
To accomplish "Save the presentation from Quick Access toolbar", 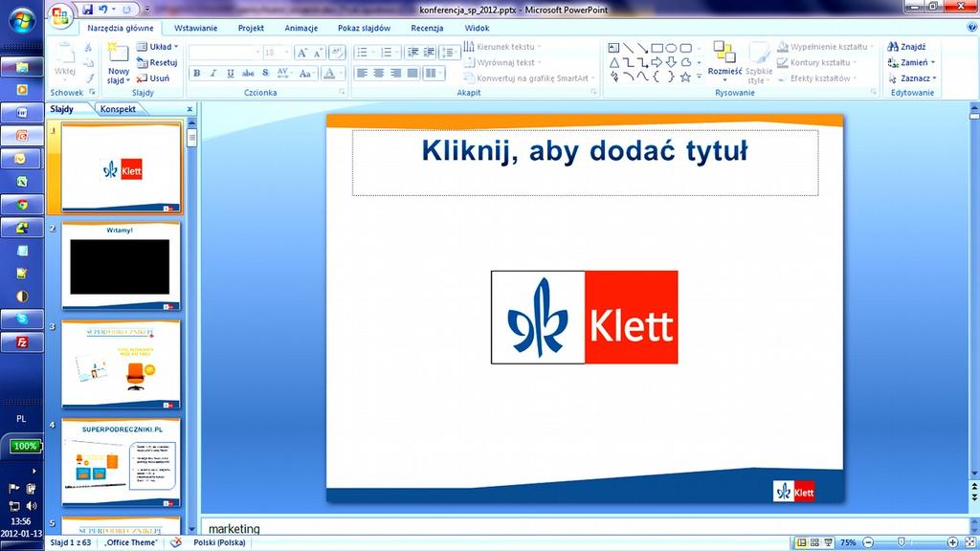I will [87, 10].
